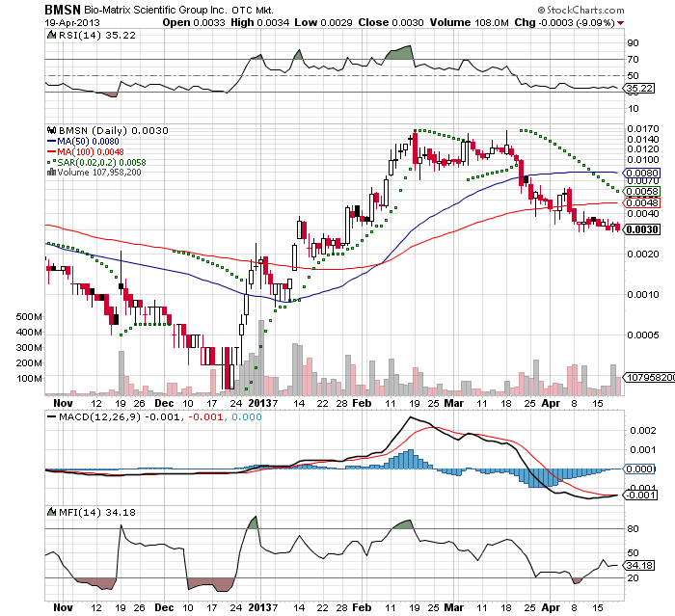
Task: Click the MFI indicator mountain icon
Action: point(51,512)
